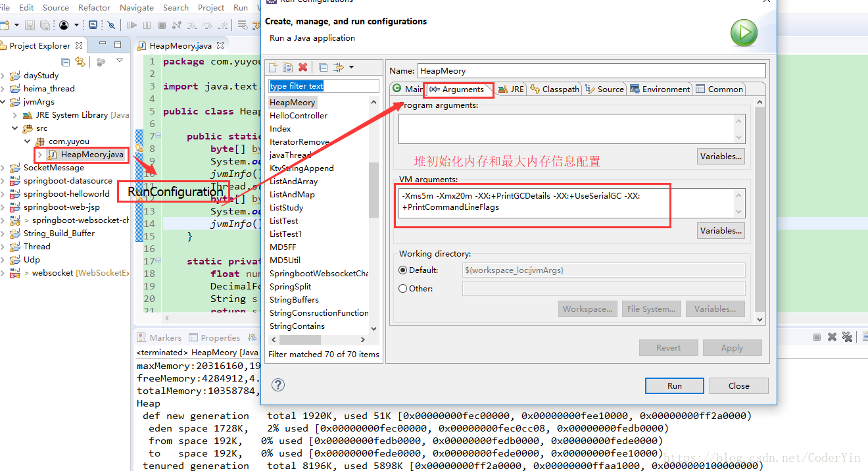Maximize the Project Explorer view
This screenshot has width=868, height=471.
coord(118,45)
